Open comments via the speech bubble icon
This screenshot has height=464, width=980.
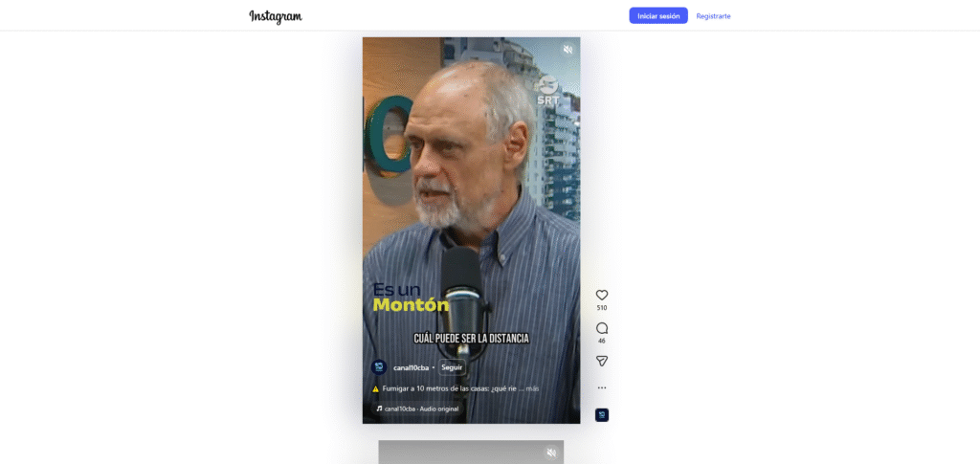coord(602,328)
